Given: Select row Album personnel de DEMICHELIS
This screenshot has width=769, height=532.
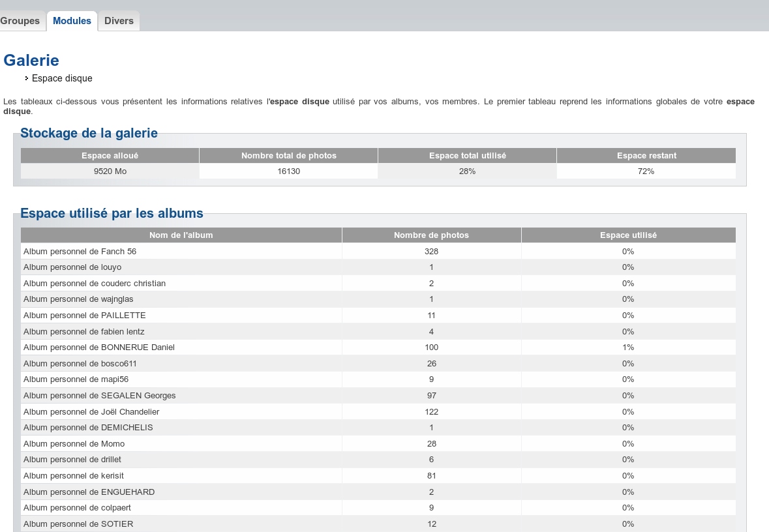Looking at the screenshot, I should point(378,428).
